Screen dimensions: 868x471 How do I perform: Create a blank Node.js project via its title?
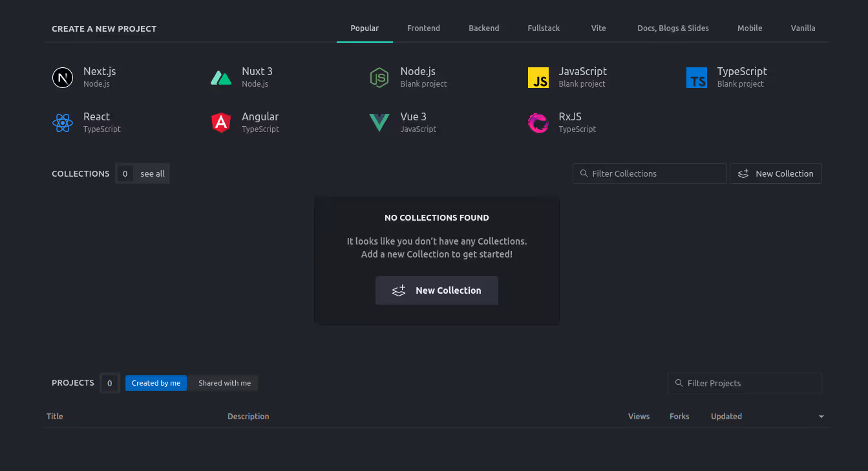(418, 71)
